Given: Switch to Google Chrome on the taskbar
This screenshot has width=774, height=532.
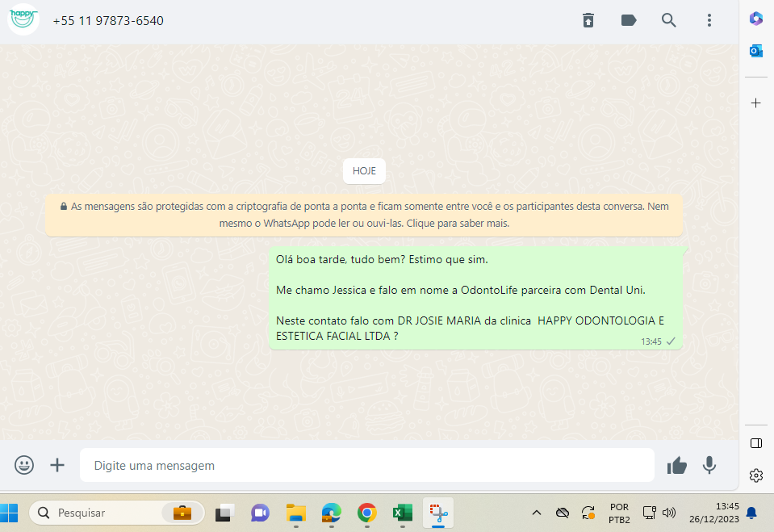Looking at the screenshot, I should point(366,513).
